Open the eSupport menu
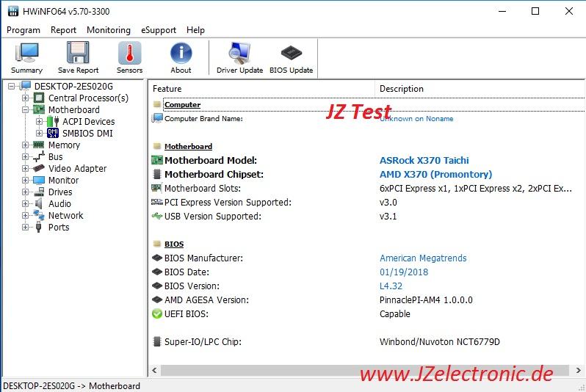Screen dimensions: 586x392 coord(159,30)
